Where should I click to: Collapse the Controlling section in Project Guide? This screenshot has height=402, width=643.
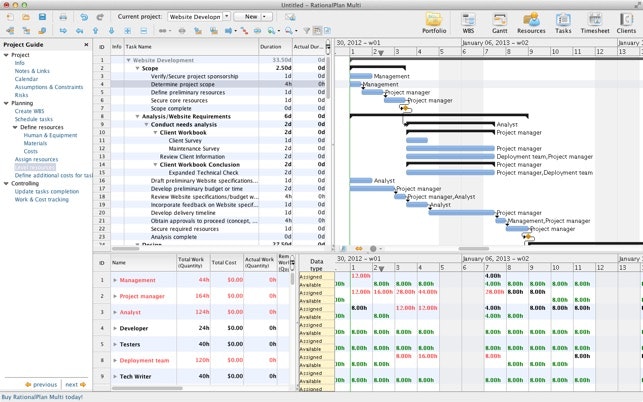(x=6, y=184)
